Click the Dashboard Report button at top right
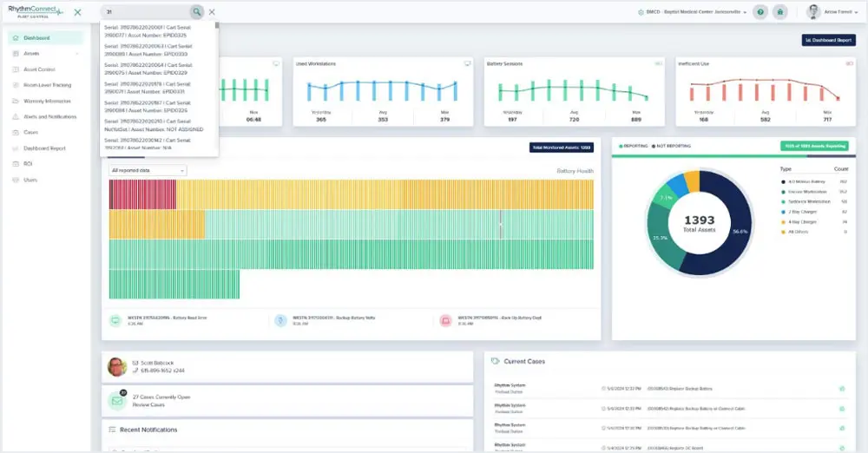This screenshot has width=868, height=453. pos(829,40)
